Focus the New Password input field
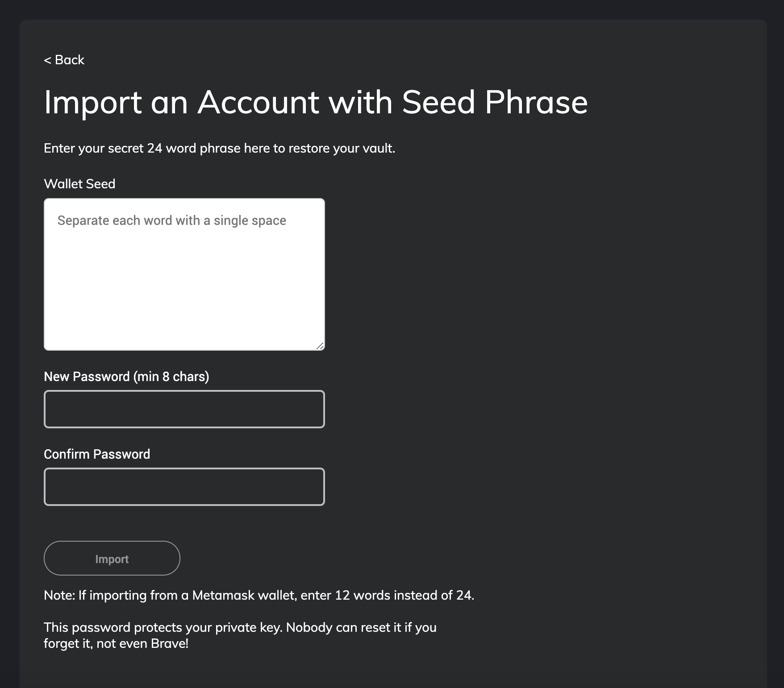Image resolution: width=784 pixels, height=688 pixels. coord(184,409)
